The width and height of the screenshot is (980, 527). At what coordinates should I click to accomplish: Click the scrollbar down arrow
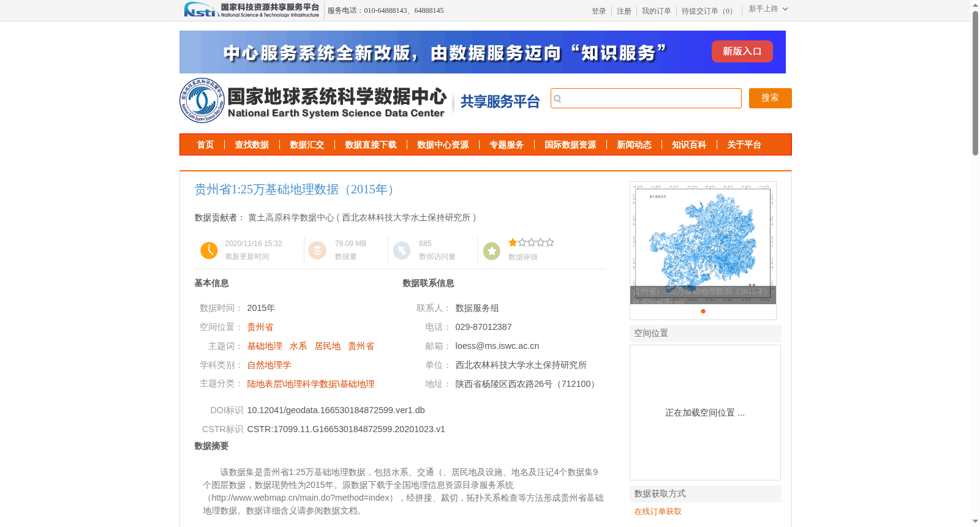coord(975,521)
